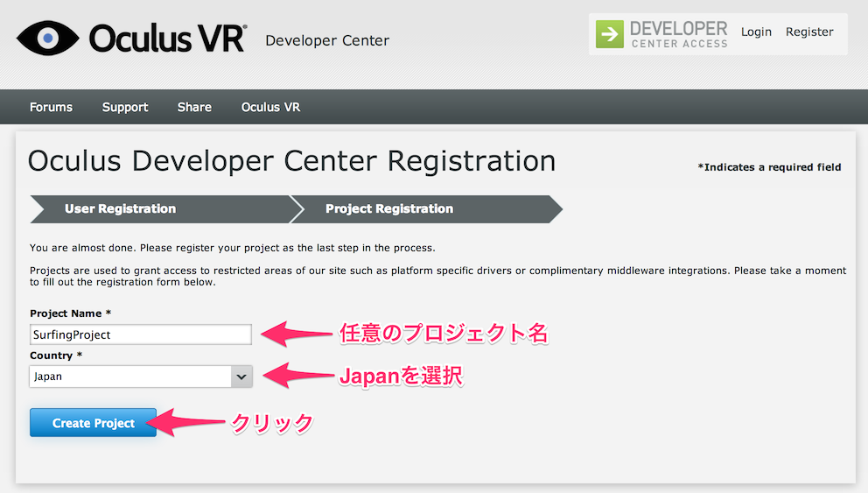Screen dimensions: 868x493
Task: Click the 'DEVELOPER CENTER ACCESS' text
Action: pos(679,35)
